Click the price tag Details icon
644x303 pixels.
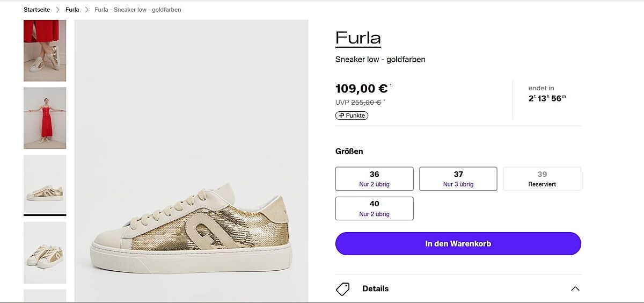343,289
